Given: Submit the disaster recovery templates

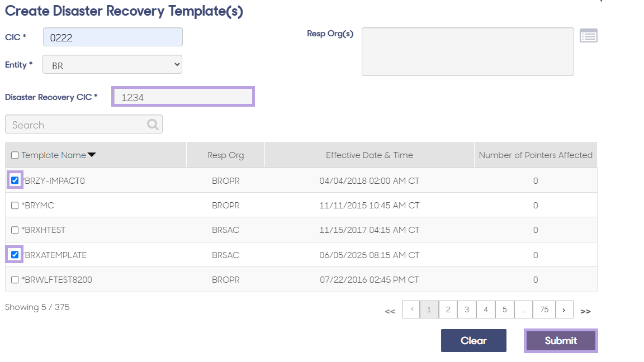Looking at the screenshot, I should point(561,340).
